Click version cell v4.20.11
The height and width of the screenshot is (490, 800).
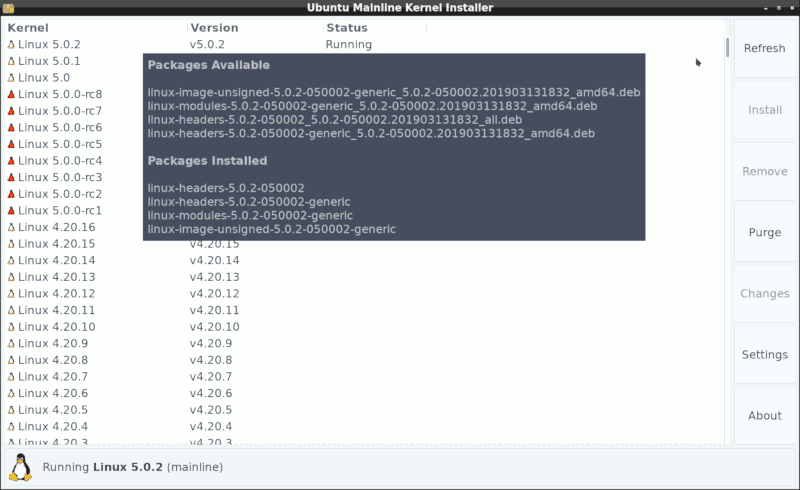214,310
